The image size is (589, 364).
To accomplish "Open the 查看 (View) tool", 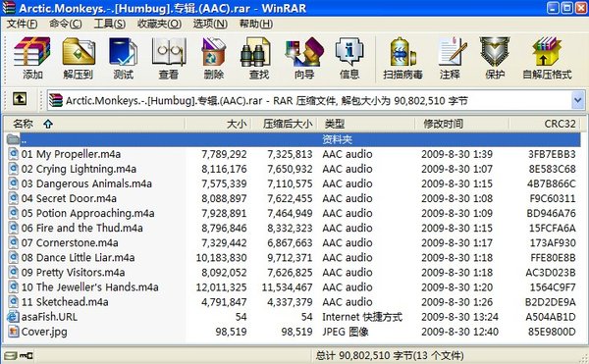I will tap(168, 58).
